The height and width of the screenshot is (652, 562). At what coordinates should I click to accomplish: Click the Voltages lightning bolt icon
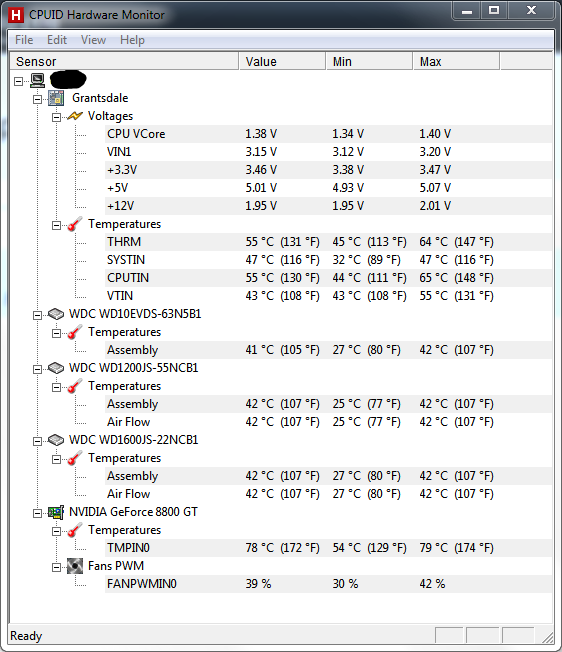pos(75,116)
